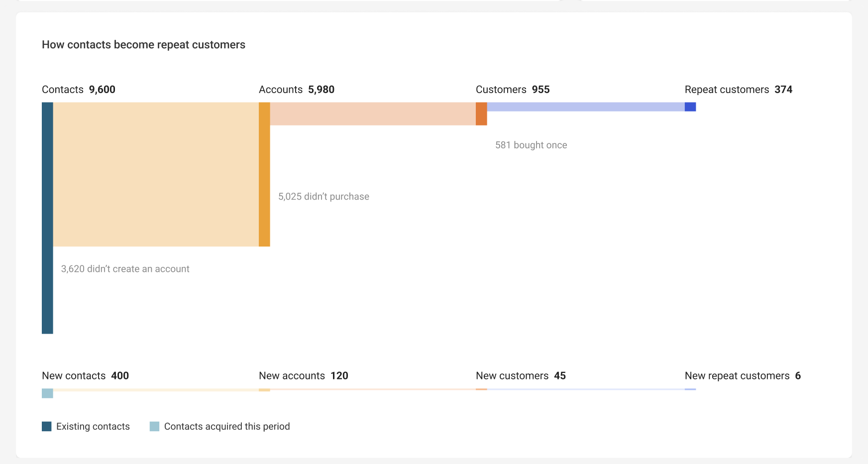Click the 'Contacts 9,600' heading
The height and width of the screenshot is (464, 868).
pyautogui.click(x=79, y=90)
